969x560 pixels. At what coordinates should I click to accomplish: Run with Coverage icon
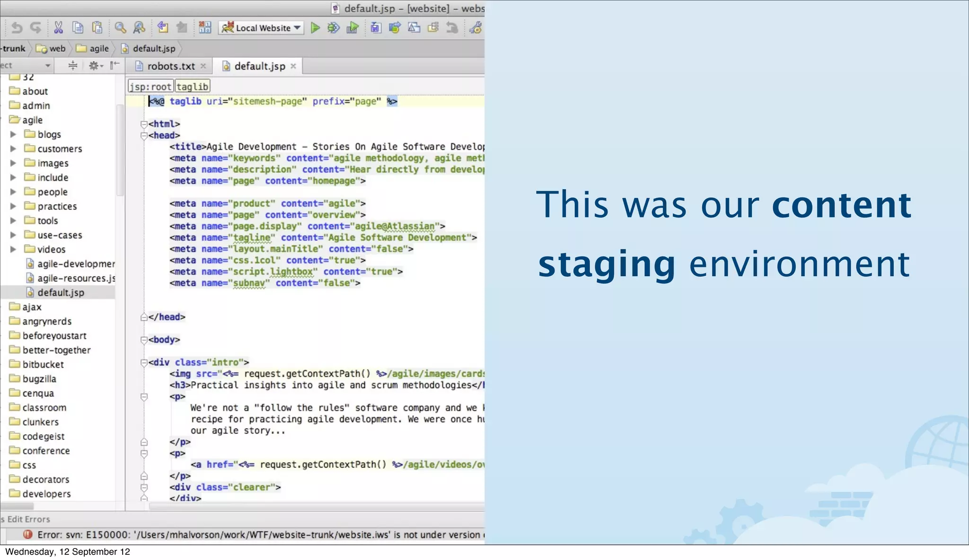click(352, 28)
